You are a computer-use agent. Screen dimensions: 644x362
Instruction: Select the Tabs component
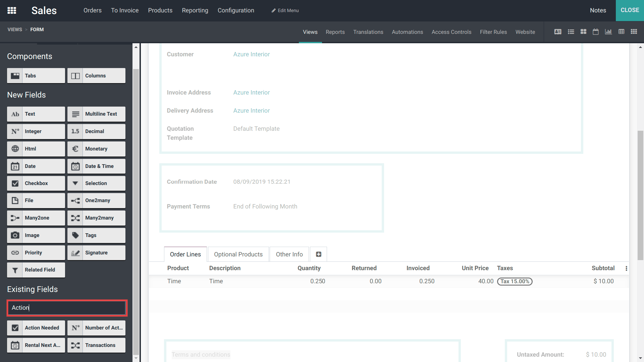pos(36,76)
